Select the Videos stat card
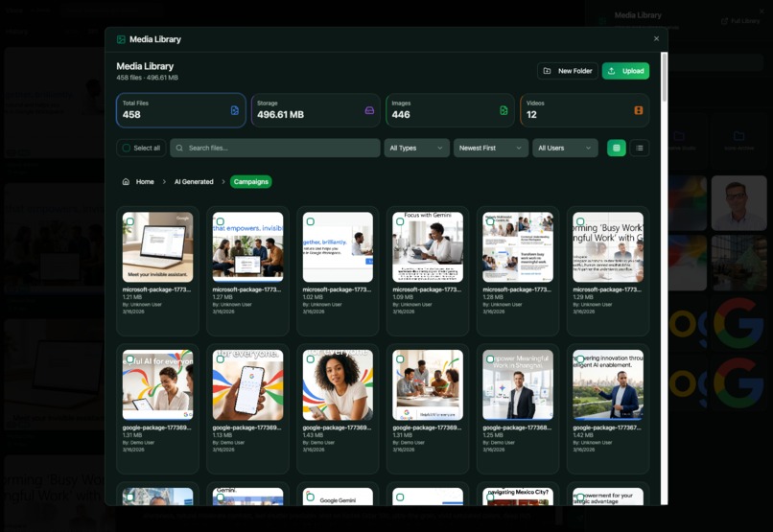773x532 pixels. point(585,110)
